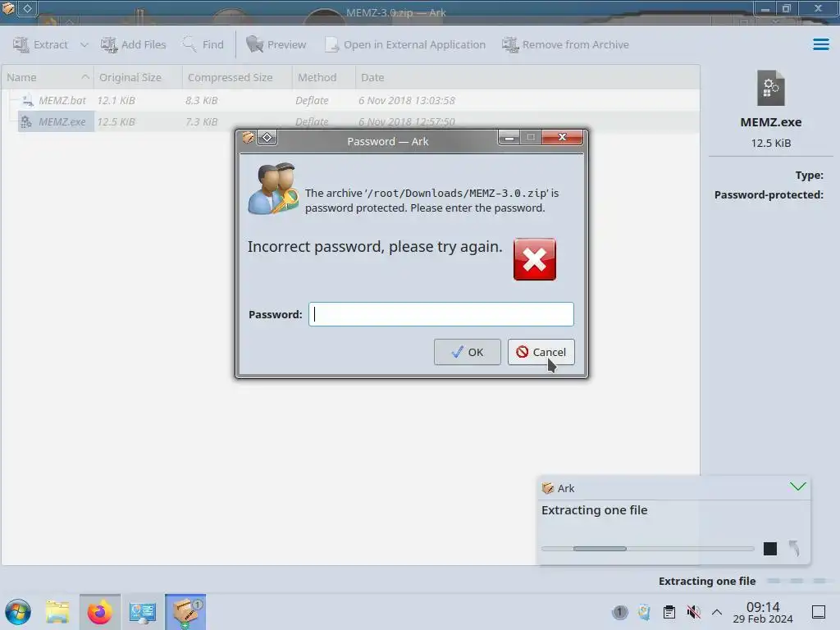This screenshot has height=630, width=840.
Task: Select the MEMZ.exe file row
Action: click(350, 121)
